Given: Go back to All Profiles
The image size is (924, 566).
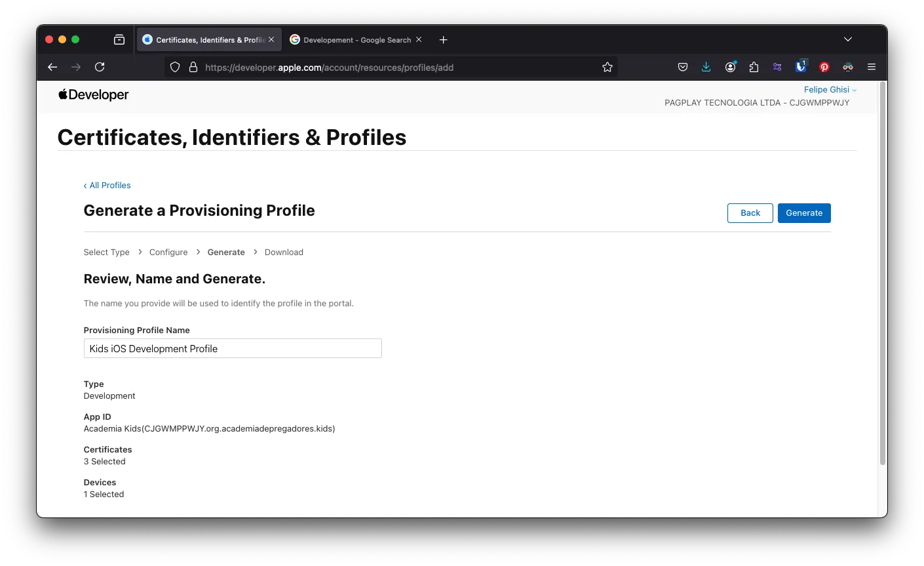Looking at the screenshot, I should pos(107,186).
